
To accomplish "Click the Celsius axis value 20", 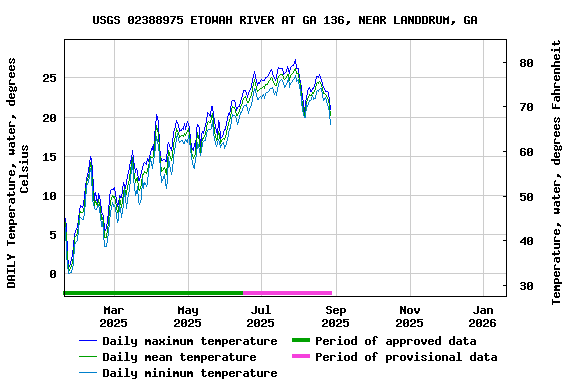I will pos(49,118).
